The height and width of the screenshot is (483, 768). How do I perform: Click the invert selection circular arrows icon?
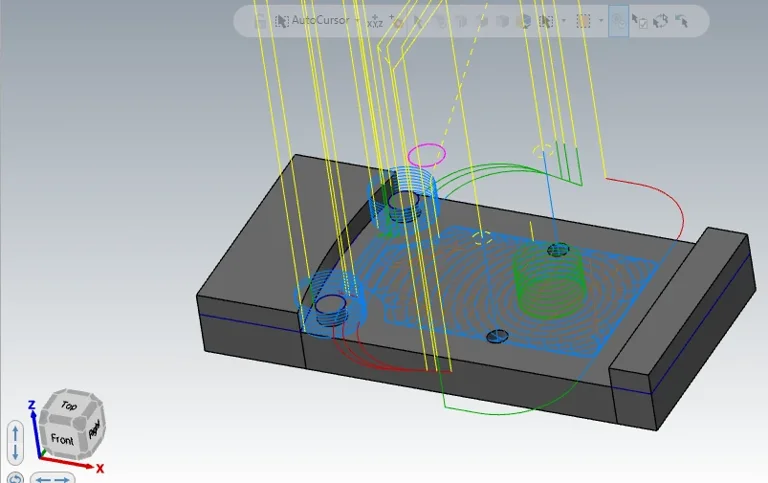tap(661, 21)
